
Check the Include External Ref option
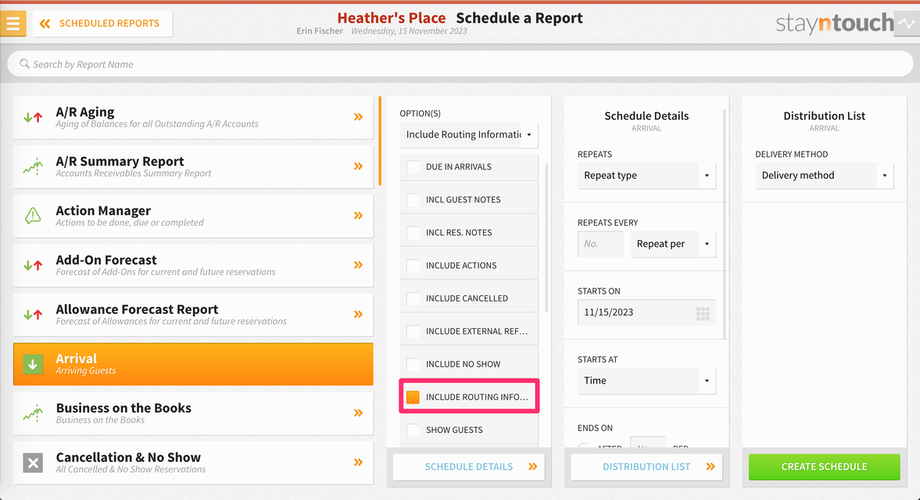(413, 331)
